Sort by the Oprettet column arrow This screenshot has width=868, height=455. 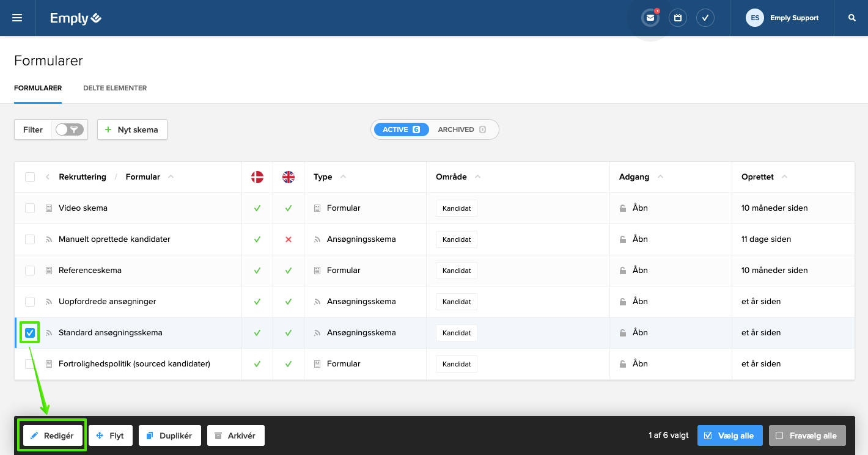(784, 177)
